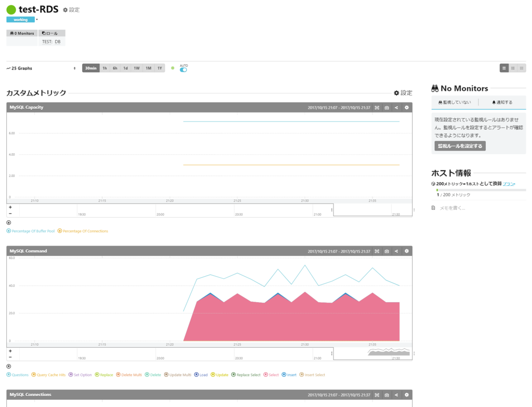Switch to three-column graph layout
This screenshot has width=532, height=407.
point(522,68)
